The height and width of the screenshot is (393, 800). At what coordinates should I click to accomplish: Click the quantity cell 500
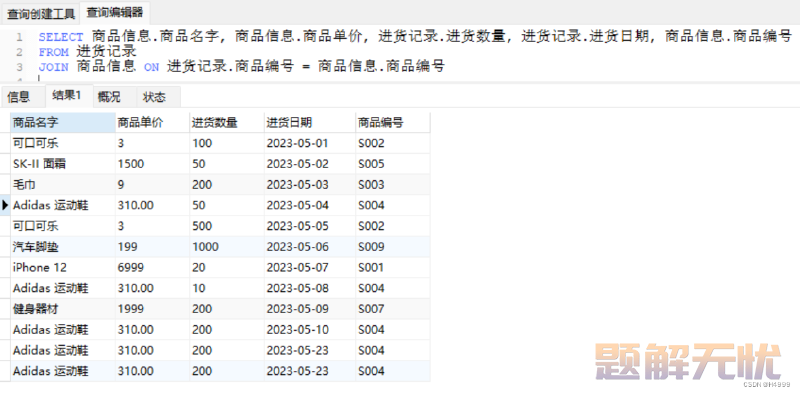(x=227, y=226)
